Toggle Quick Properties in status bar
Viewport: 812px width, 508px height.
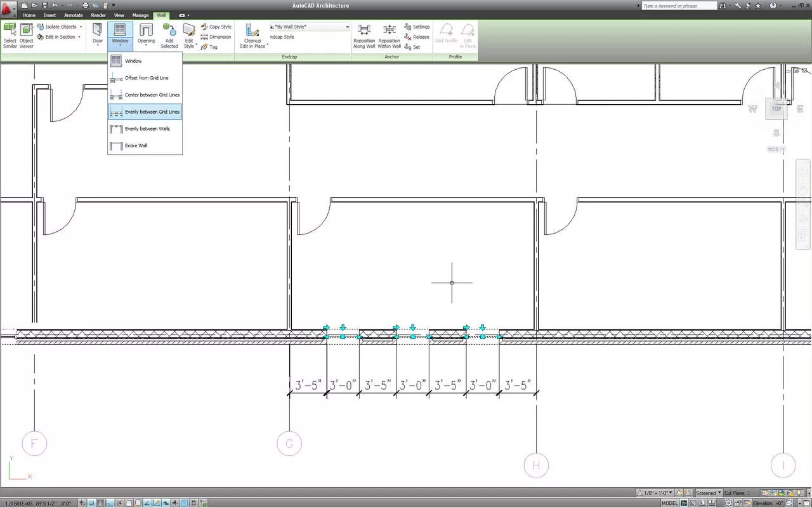click(x=193, y=503)
